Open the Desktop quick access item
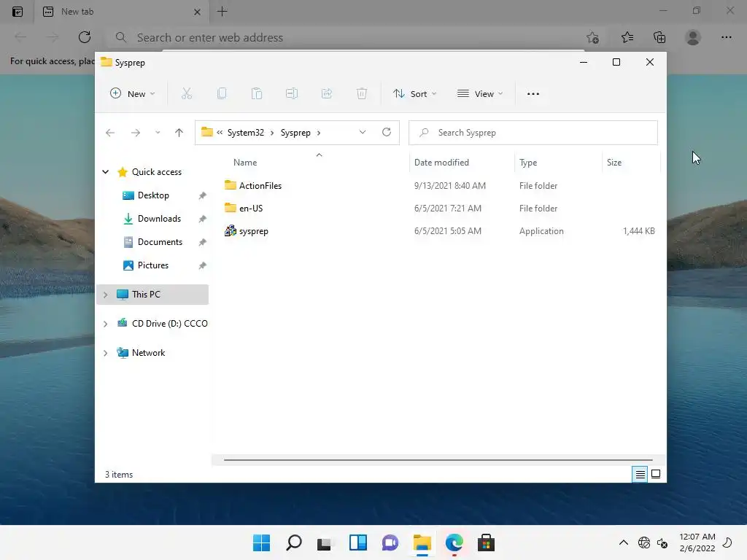 coord(153,195)
